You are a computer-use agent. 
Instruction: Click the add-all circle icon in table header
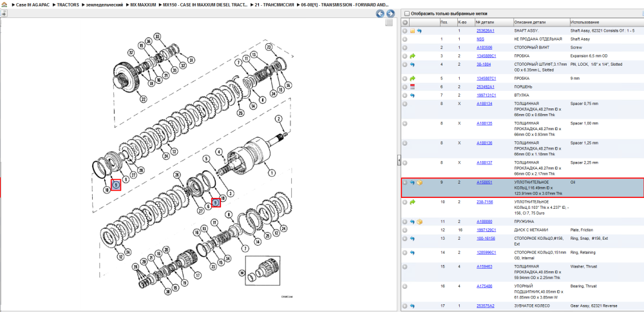pos(405,22)
